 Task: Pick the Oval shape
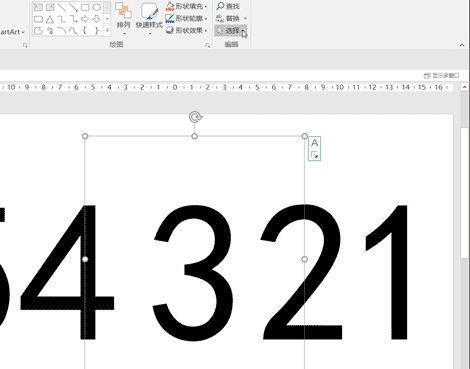[97, 7]
